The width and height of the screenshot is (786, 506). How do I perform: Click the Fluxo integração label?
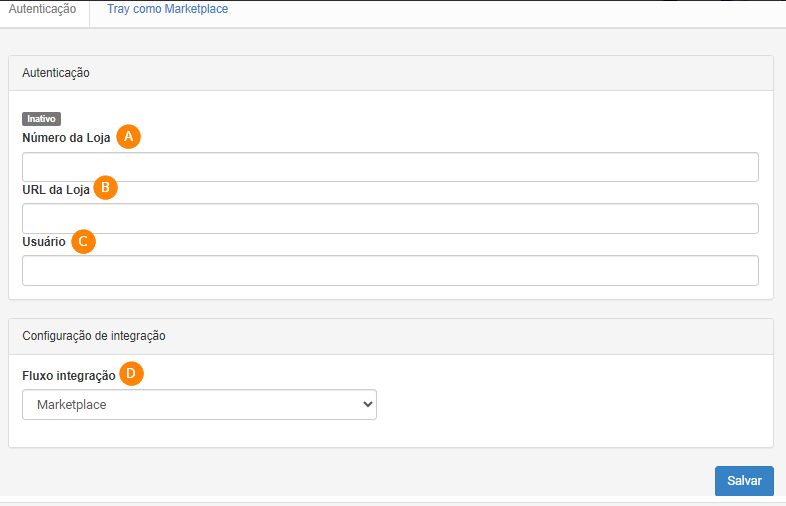[69, 376]
